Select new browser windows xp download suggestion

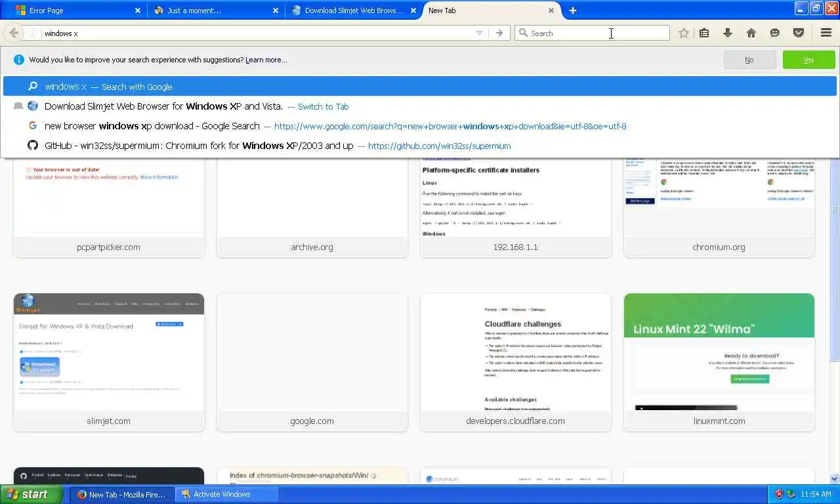point(420,126)
